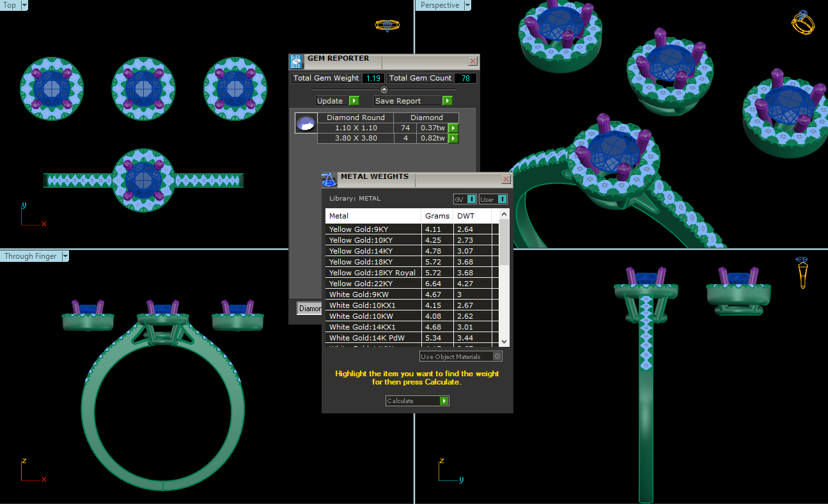Click green arrow for 3.80 X 3.80 row
The height and width of the screenshot is (504, 828).
pyautogui.click(x=453, y=138)
